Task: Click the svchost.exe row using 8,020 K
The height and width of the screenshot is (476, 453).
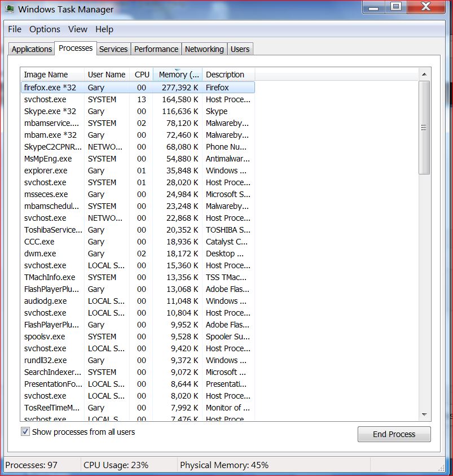Action: tap(138, 396)
